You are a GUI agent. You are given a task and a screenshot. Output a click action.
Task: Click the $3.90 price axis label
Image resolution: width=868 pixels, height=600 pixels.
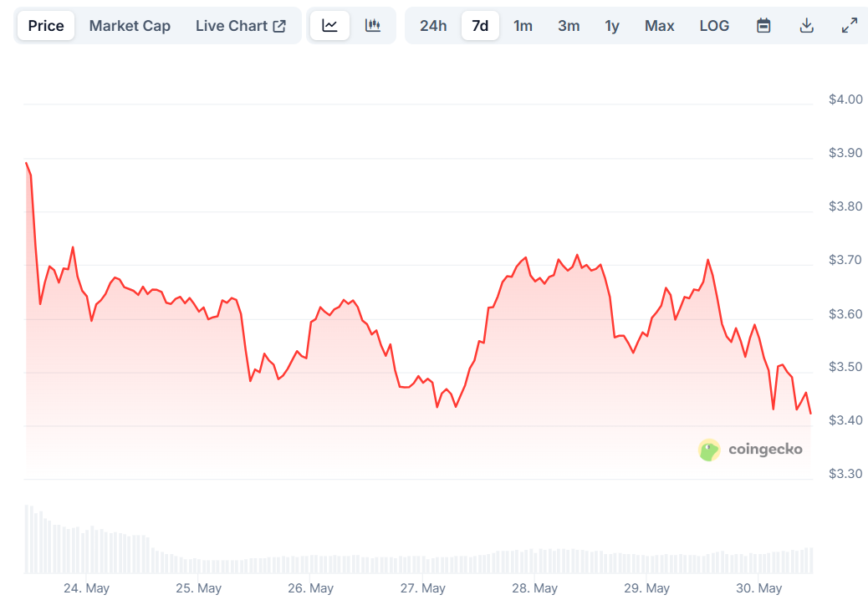click(x=845, y=153)
